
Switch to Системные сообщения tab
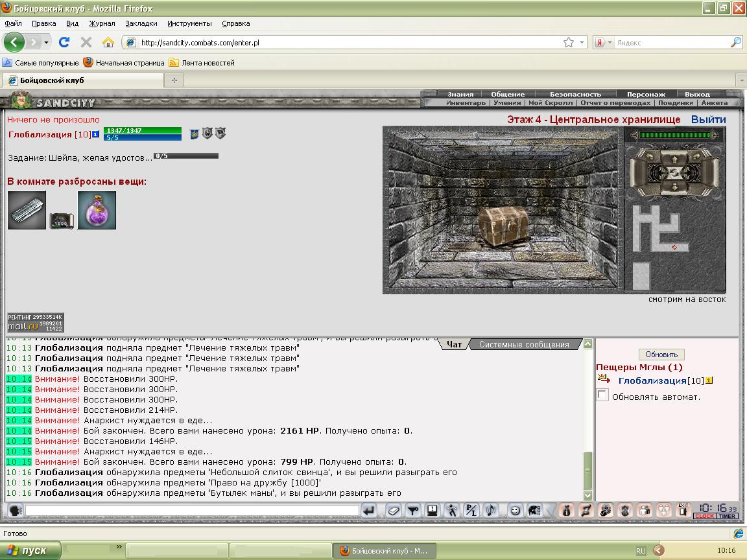[x=524, y=345]
